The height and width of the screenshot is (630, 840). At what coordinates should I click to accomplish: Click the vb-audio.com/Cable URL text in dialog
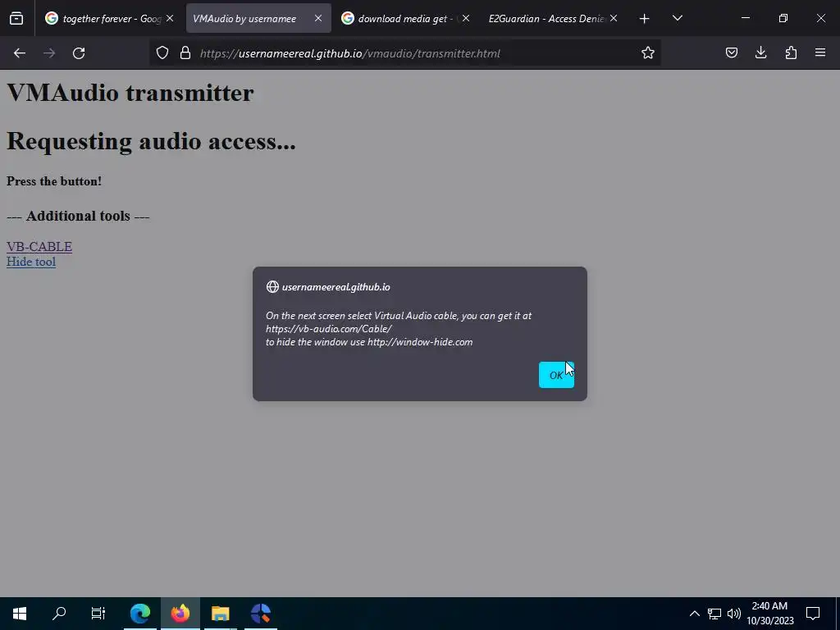click(329, 329)
